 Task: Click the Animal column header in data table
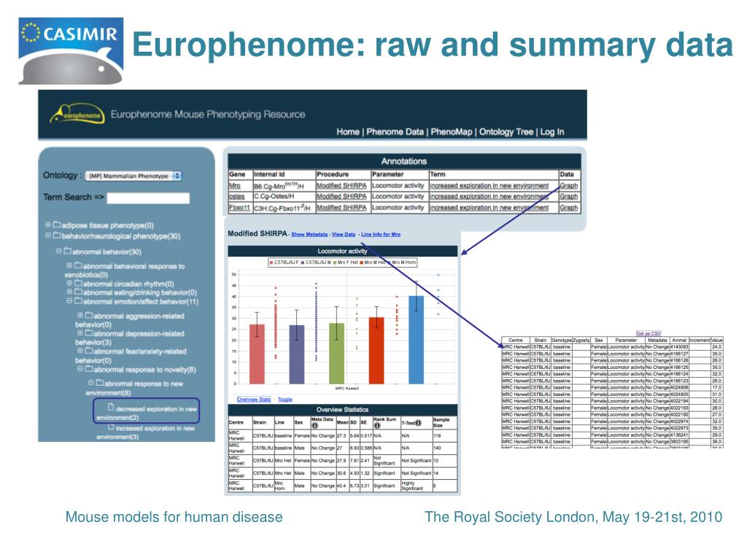point(679,340)
